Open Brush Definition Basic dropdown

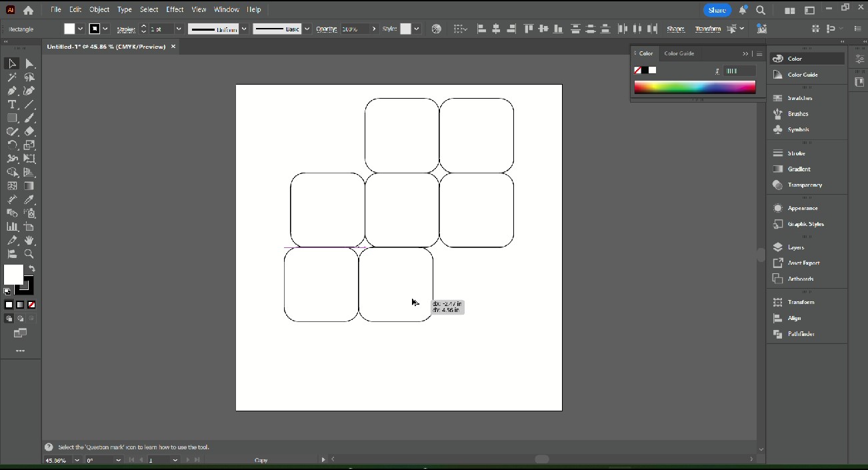pyautogui.click(x=307, y=29)
